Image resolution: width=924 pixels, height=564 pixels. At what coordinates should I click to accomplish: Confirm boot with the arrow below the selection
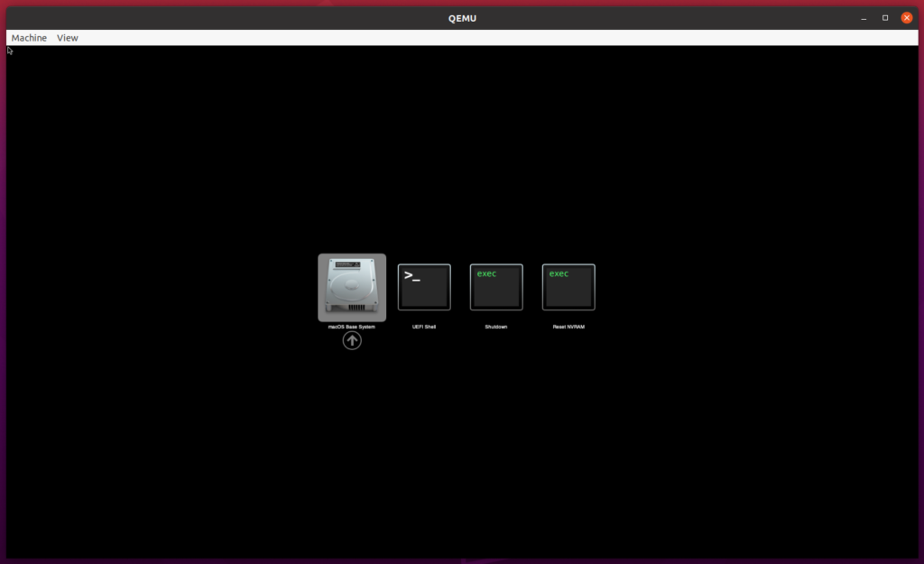[352, 340]
